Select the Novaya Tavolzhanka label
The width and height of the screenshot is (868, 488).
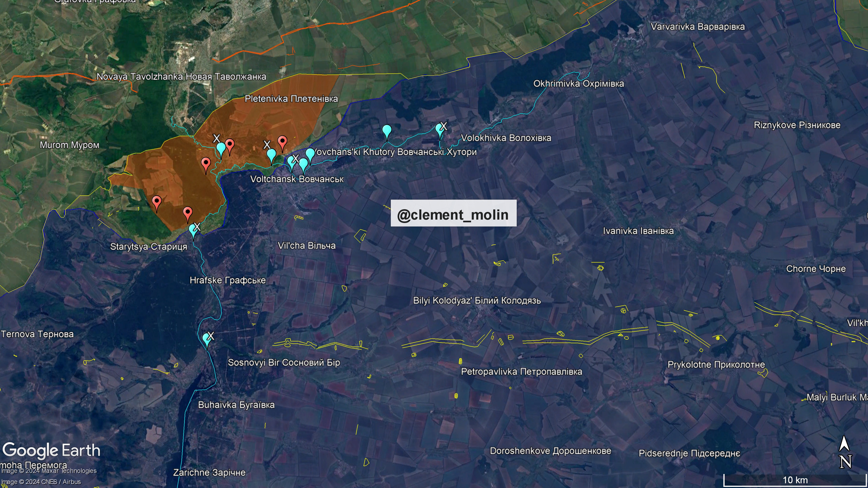[x=181, y=76]
